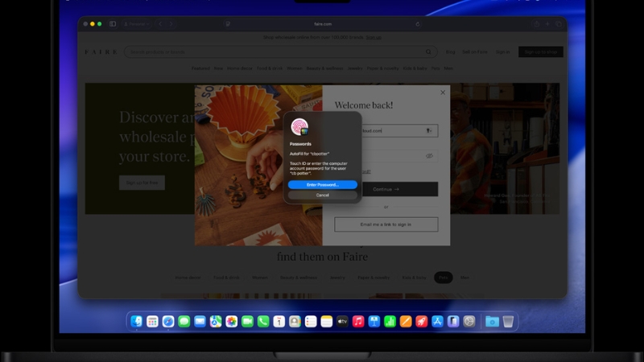Click the Enter Password button

coord(322,184)
